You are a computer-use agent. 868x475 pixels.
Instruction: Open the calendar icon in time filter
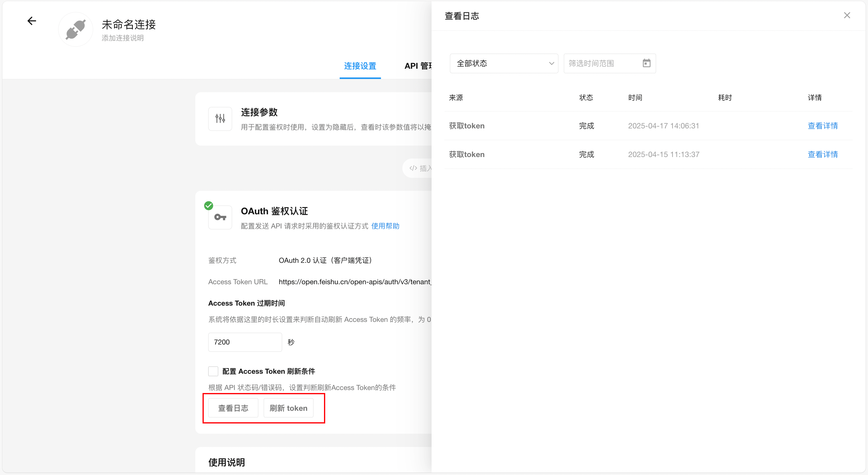[646, 63]
